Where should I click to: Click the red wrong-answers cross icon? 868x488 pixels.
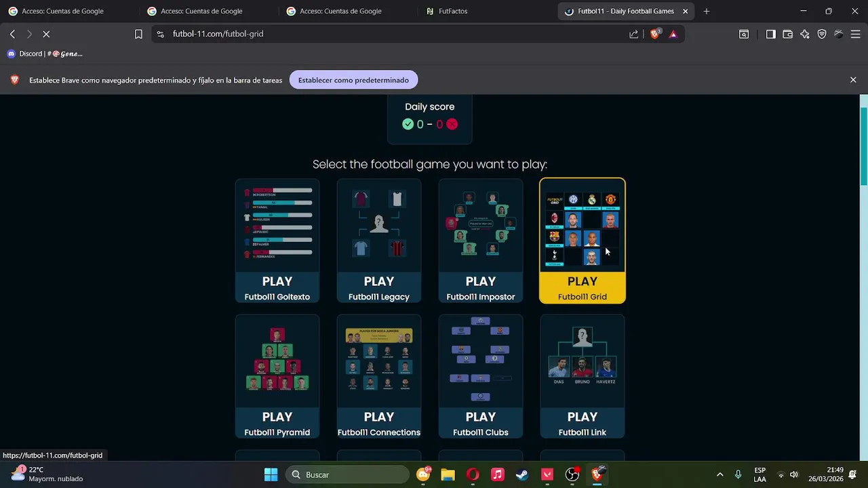[452, 124]
